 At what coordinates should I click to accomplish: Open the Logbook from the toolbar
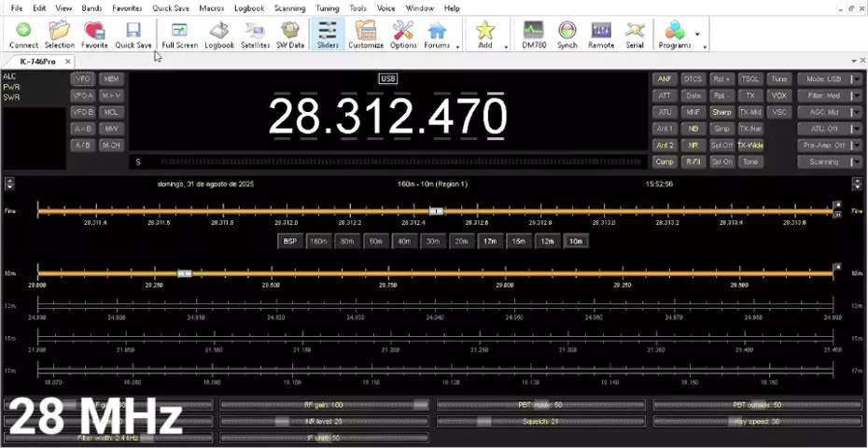click(219, 35)
